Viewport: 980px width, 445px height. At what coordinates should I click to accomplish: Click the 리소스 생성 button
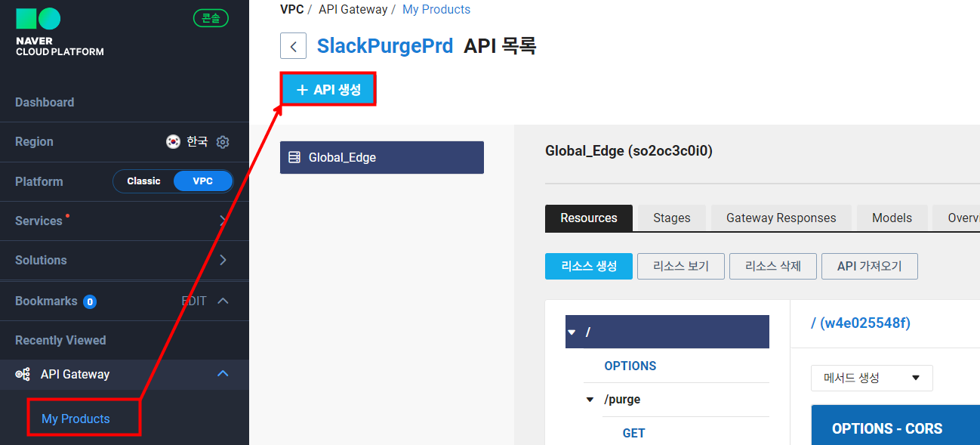(x=589, y=266)
